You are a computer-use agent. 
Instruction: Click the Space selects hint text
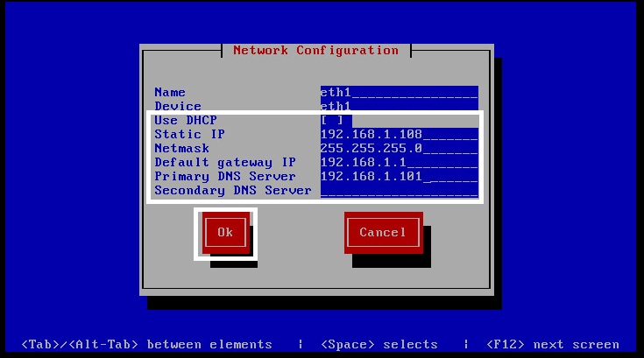[379, 344]
